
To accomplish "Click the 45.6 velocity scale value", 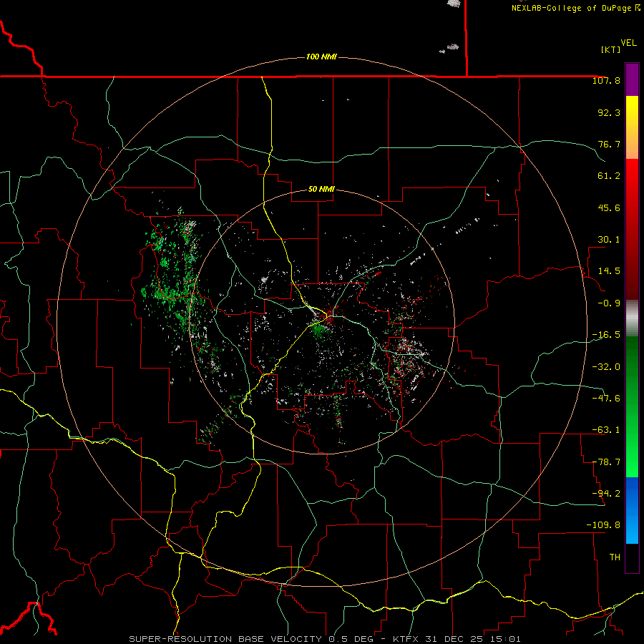I will point(609,208).
